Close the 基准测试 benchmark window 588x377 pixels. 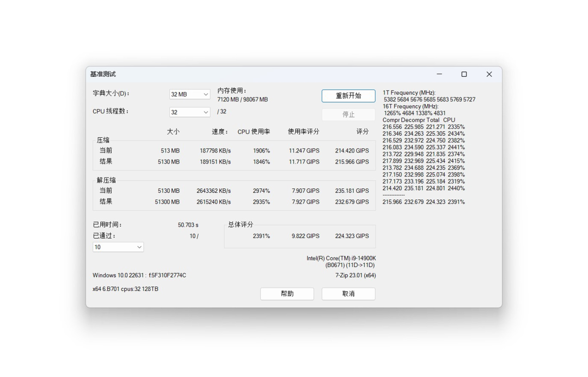click(x=489, y=74)
